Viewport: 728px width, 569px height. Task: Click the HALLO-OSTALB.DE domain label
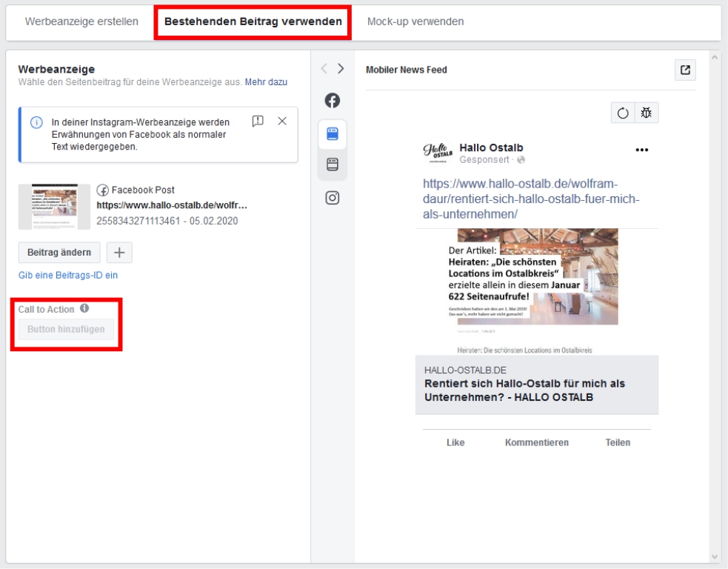coord(465,370)
